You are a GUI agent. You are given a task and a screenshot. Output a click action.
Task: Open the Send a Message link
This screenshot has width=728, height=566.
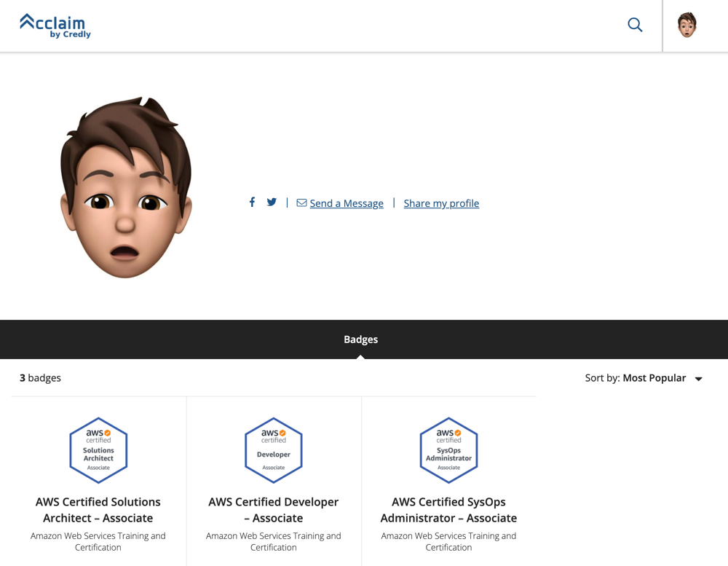(347, 203)
